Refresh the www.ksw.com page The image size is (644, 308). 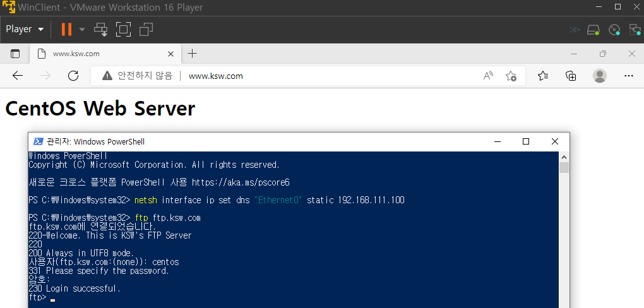click(73, 76)
